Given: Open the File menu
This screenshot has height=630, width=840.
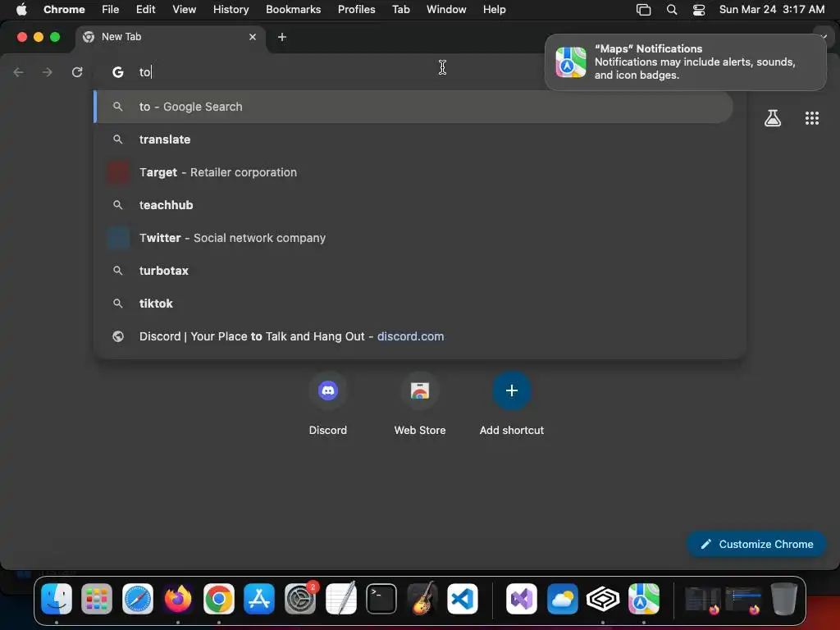Looking at the screenshot, I should 111,10.
